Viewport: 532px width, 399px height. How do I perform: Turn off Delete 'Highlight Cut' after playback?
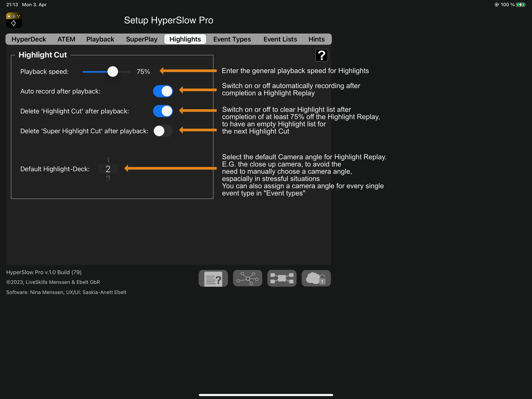[x=163, y=111]
